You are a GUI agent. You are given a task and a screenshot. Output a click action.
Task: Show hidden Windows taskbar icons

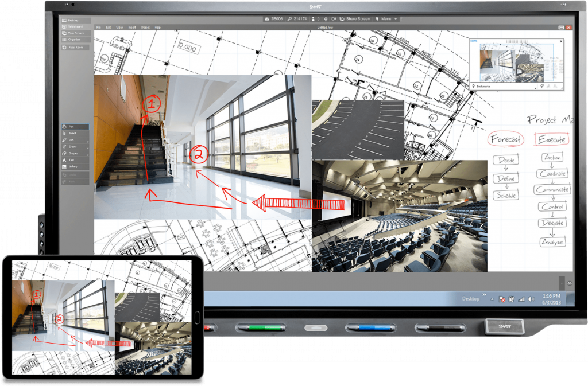[492, 298]
